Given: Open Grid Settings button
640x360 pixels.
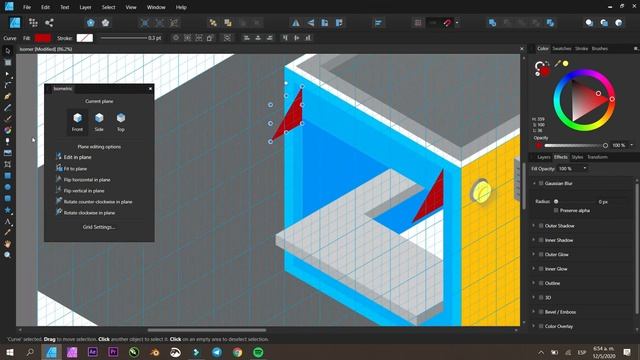Looking at the screenshot, I should [99, 227].
